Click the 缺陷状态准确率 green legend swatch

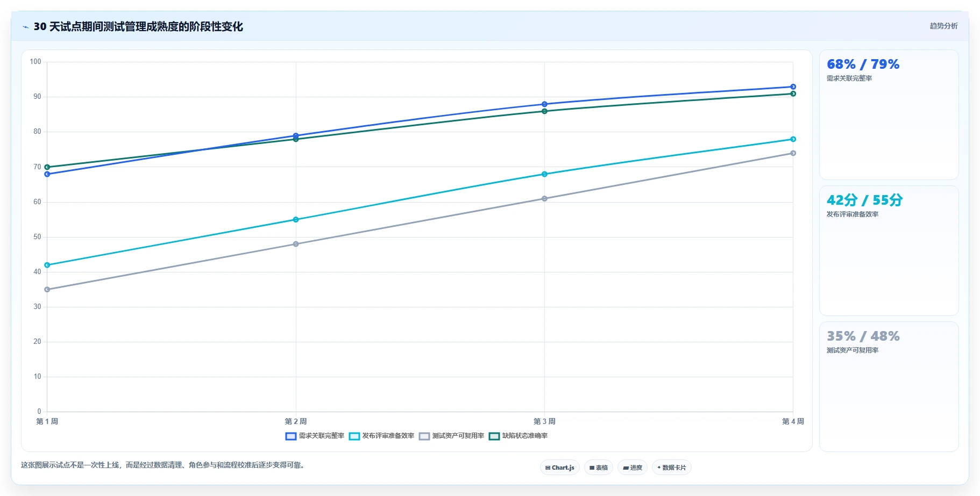tap(494, 436)
